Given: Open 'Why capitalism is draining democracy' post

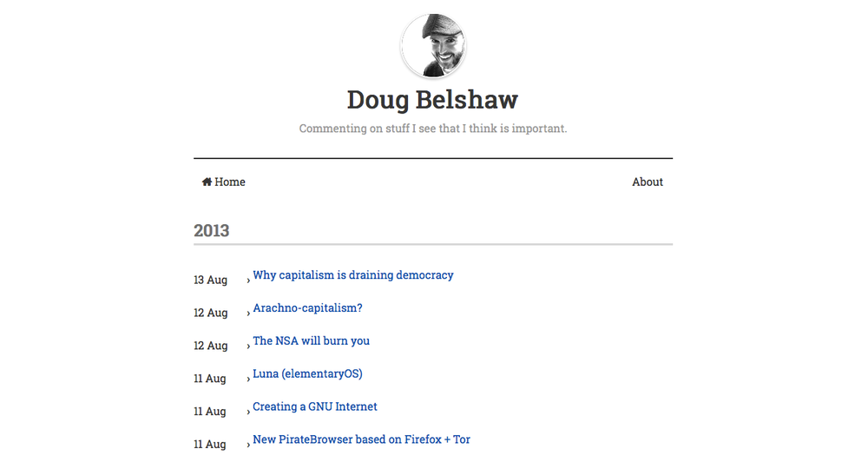Looking at the screenshot, I should point(353,275).
